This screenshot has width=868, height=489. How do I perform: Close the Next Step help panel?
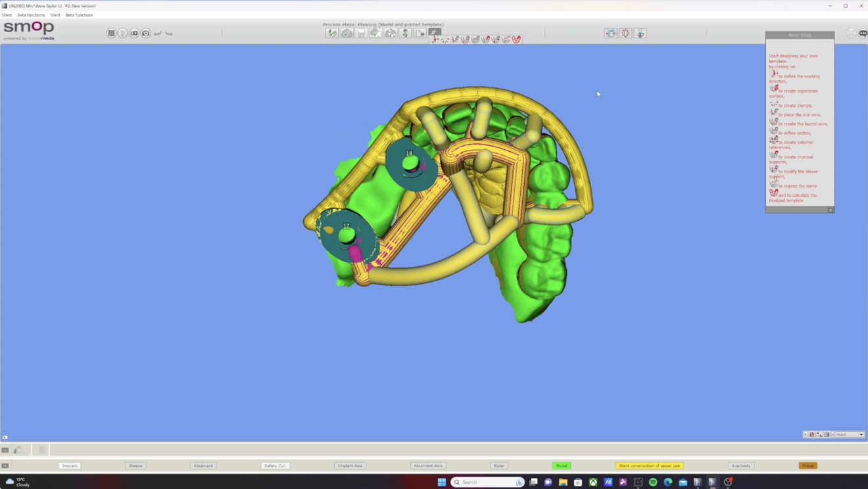pos(831,210)
